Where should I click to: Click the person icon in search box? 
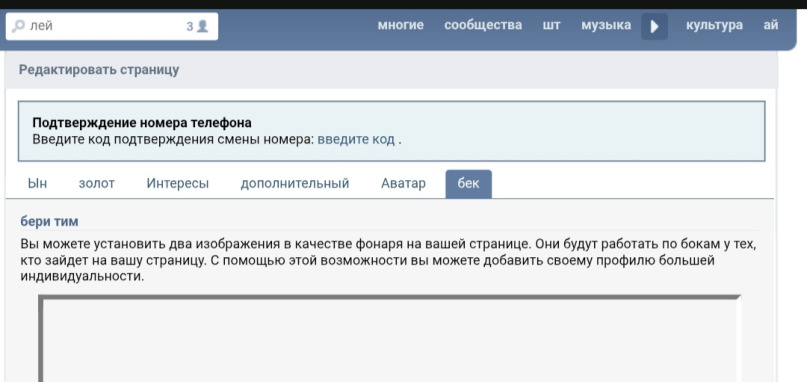pyautogui.click(x=203, y=26)
